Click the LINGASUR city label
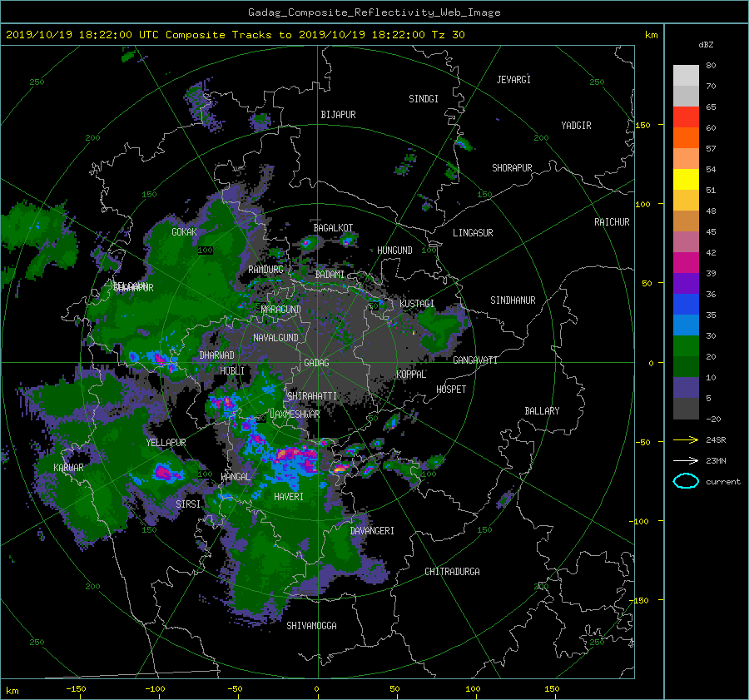This screenshot has height=700, width=749. point(473,233)
